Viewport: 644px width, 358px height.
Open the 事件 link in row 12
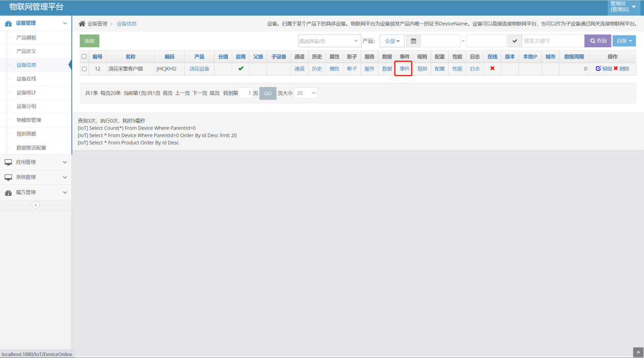click(405, 69)
